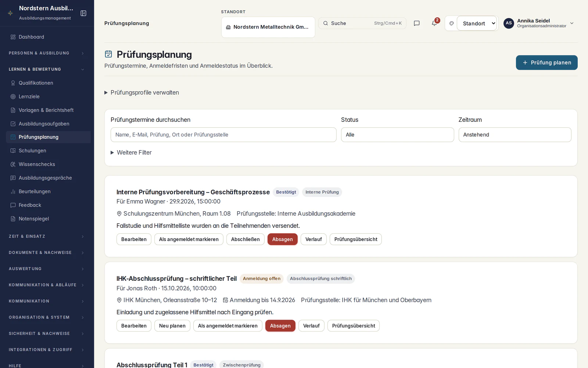Expand Sicherheit & Nachweise section
Viewport: 588px width, 368px height.
47,333
